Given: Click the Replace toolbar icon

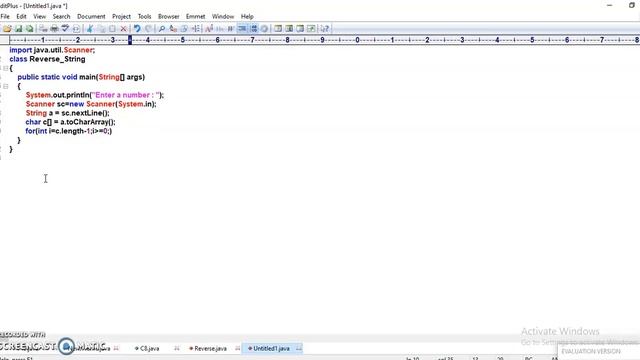Looking at the screenshot, I should coord(173,29).
